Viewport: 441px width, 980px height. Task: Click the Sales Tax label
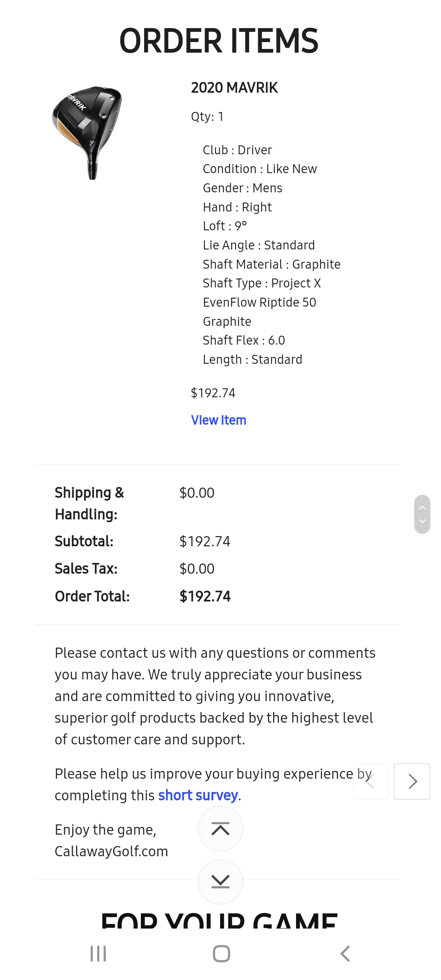point(86,569)
